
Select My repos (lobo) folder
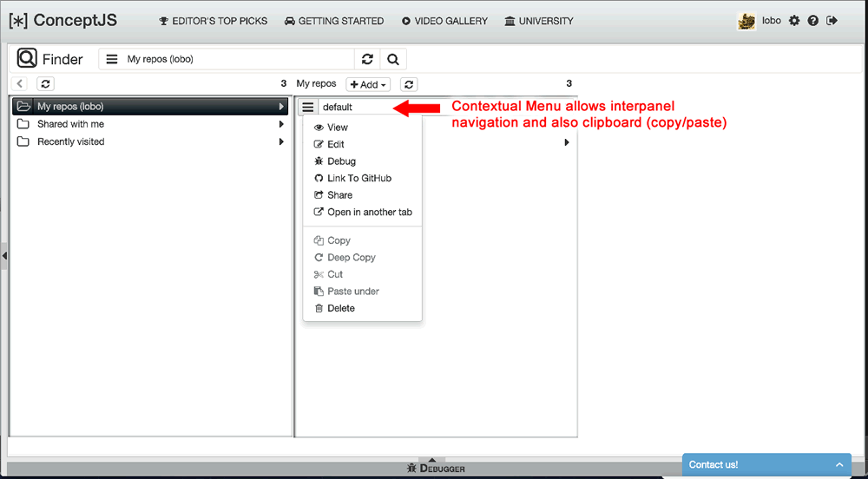[149, 106]
